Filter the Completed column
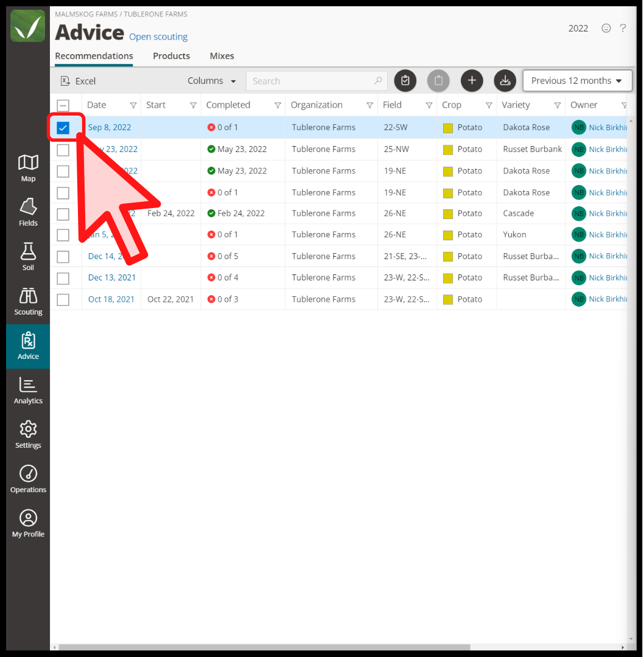 (x=278, y=105)
